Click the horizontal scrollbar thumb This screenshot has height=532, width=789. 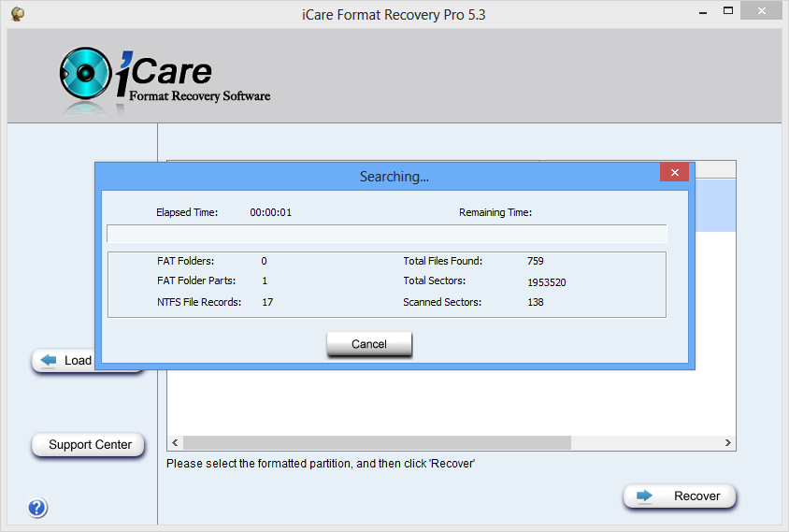click(x=377, y=443)
